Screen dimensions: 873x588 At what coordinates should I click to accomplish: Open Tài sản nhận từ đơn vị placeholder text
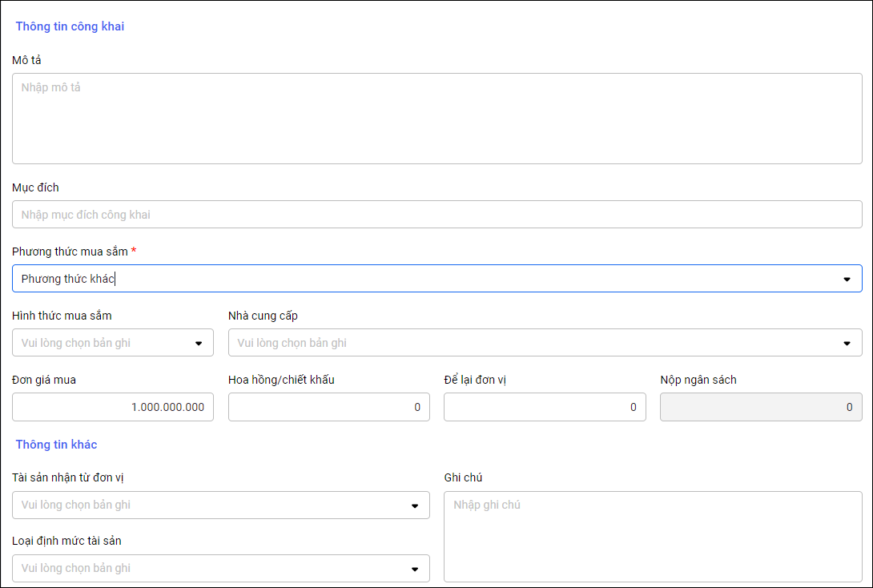pyautogui.click(x=76, y=505)
